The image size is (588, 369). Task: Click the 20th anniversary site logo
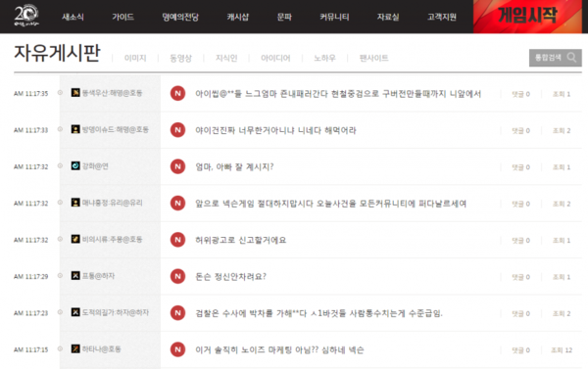(x=26, y=16)
